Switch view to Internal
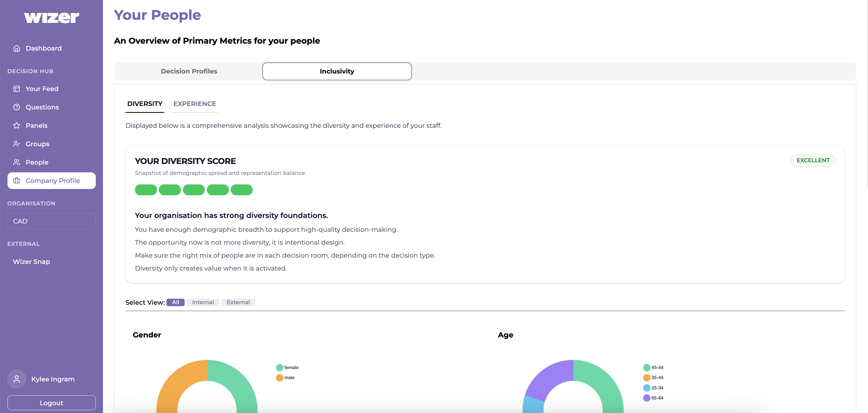This screenshot has height=413, width=868. (202, 302)
